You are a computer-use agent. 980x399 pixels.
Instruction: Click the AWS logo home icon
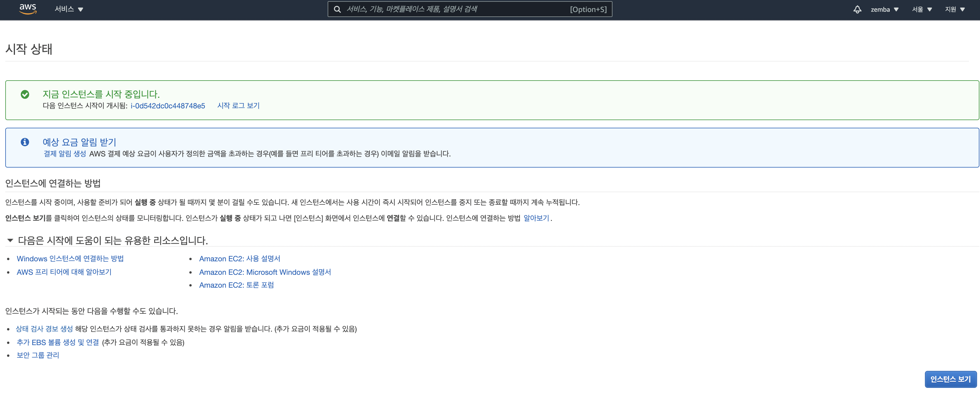point(28,9)
